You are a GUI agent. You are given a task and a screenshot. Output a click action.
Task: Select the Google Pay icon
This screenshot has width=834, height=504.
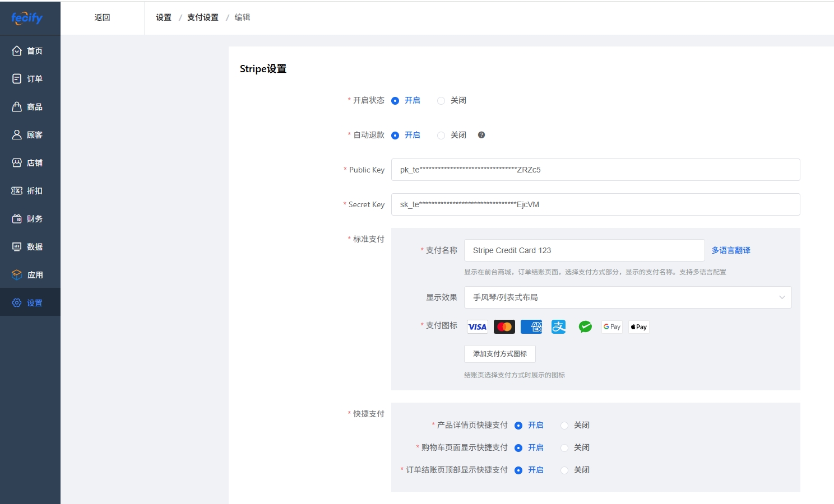point(611,327)
